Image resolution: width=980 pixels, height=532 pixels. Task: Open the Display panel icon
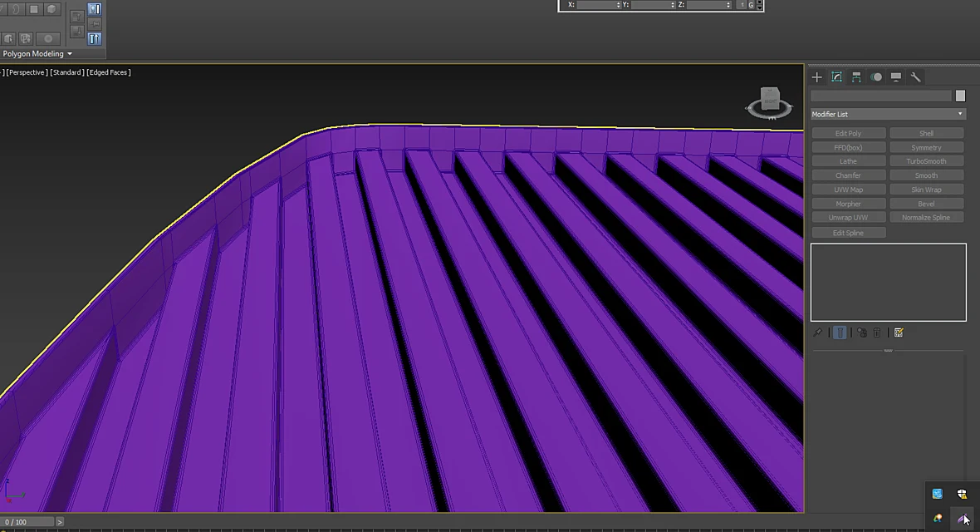click(x=896, y=77)
